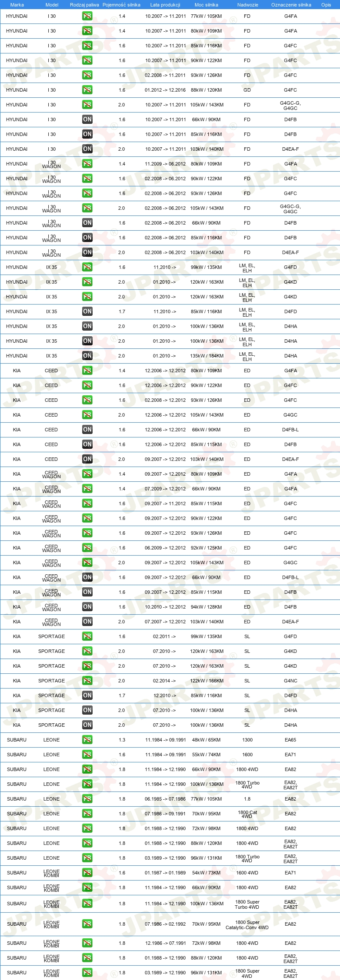The height and width of the screenshot is (980, 340).
Task: Click the Moc silnika column header
Action: pos(207,5)
